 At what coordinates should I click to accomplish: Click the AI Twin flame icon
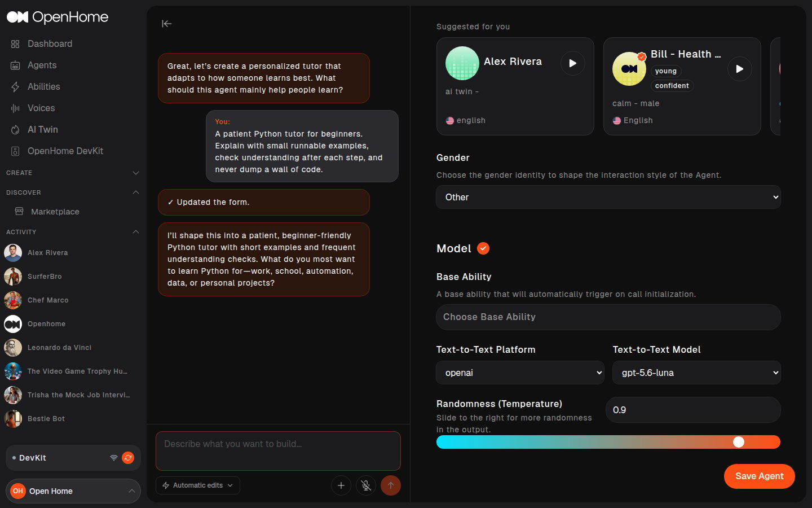[15, 130]
